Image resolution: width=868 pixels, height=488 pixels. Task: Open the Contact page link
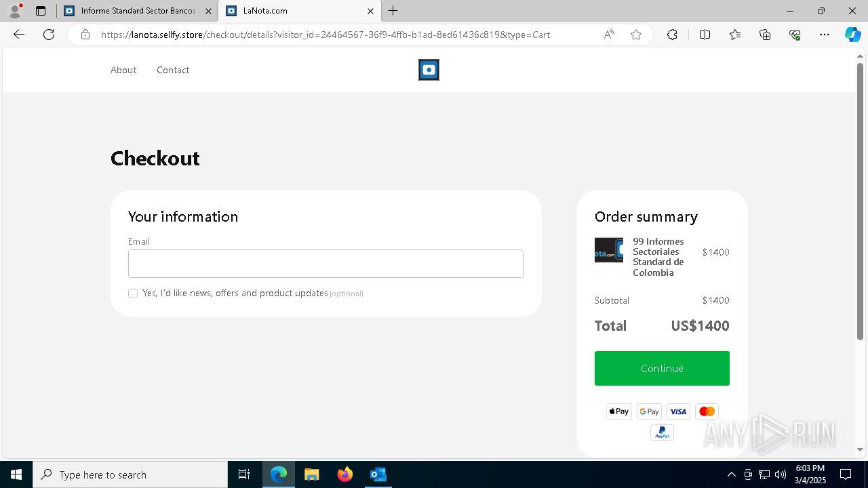(173, 70)
